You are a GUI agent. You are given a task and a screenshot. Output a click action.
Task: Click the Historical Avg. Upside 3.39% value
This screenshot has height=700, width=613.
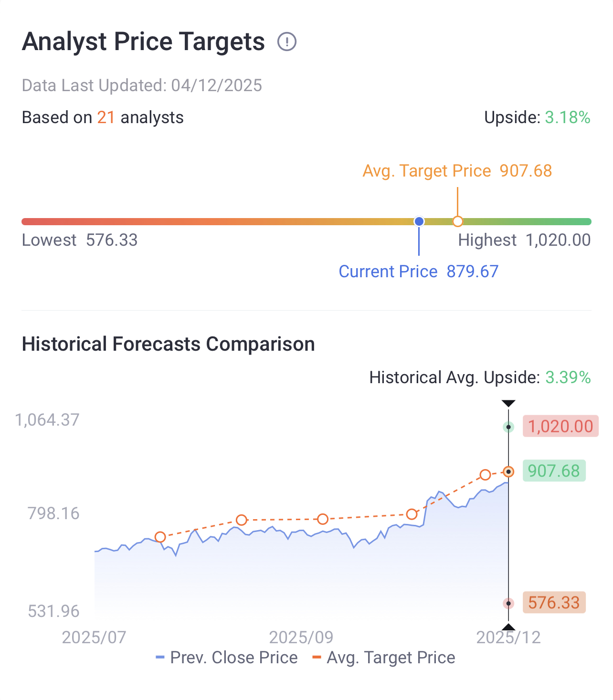(568, 377)
